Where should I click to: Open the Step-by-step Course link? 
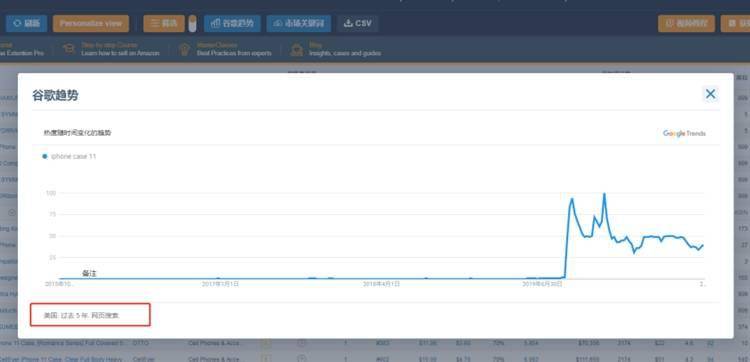pyautogui.click(x=120, y=49)
